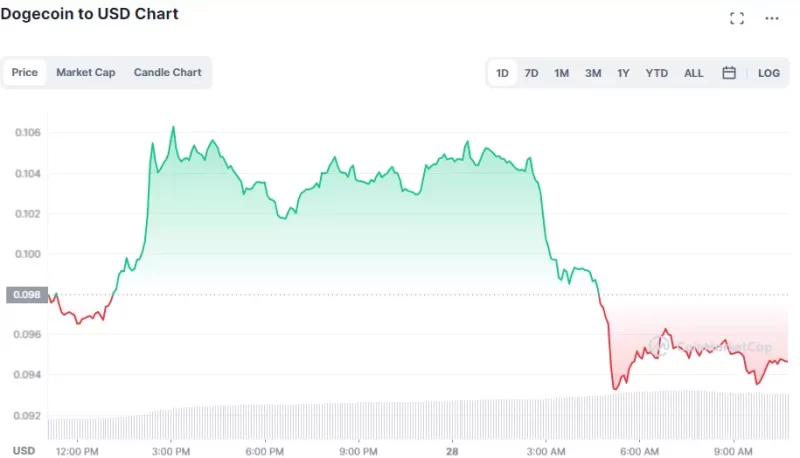Open fullscreen chart view
Viewport: 800px width, 458px height.
pyautogui.click(x=737, y=18)
